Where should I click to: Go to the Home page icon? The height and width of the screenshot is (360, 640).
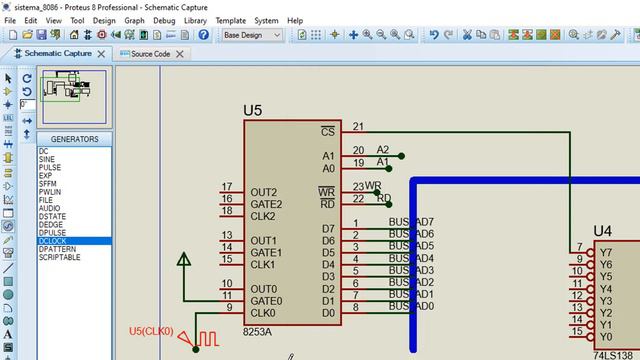coord(74,35)
